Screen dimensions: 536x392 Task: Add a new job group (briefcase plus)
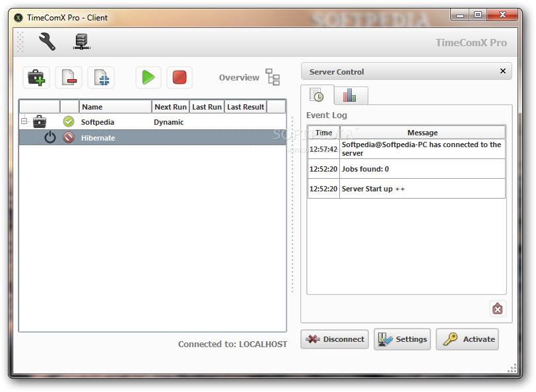coord(36,78)
